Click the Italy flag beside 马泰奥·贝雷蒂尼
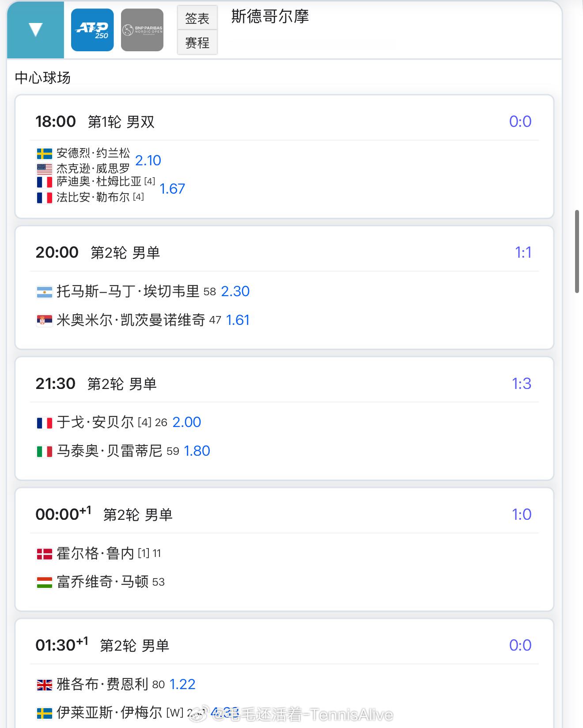Viewport: 583px width, 728px height. tap(44, 451)
